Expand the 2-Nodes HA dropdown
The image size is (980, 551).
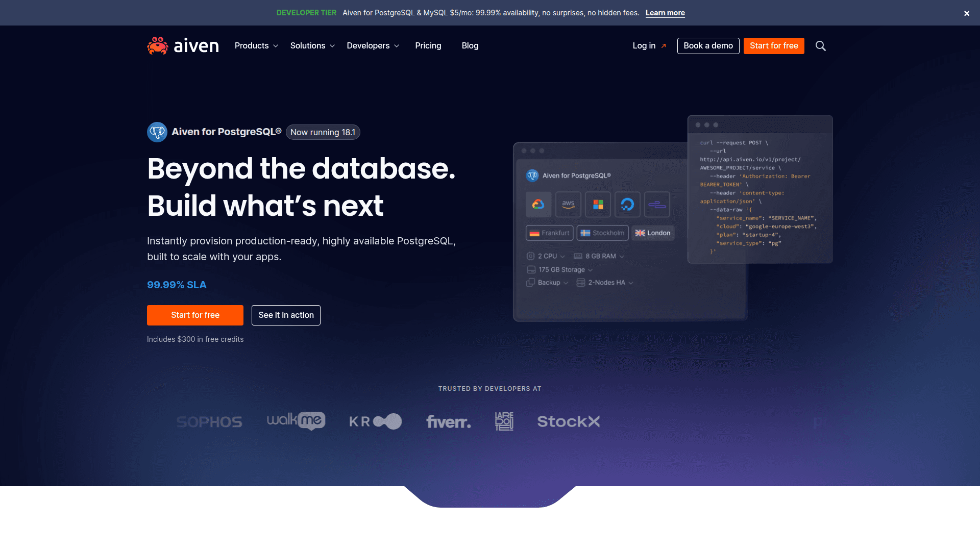click(605, 282)
